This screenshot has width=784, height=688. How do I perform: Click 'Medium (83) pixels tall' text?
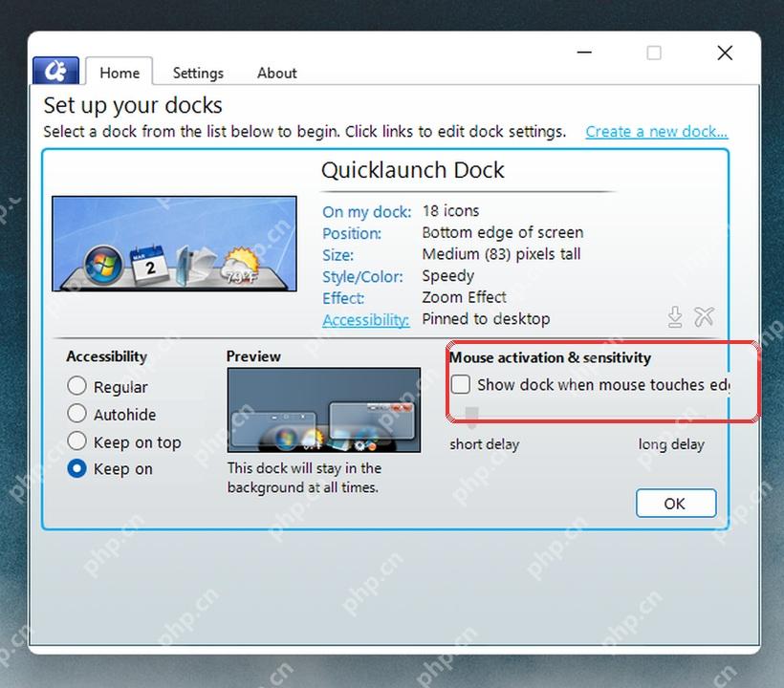click(x=501, y=254)
